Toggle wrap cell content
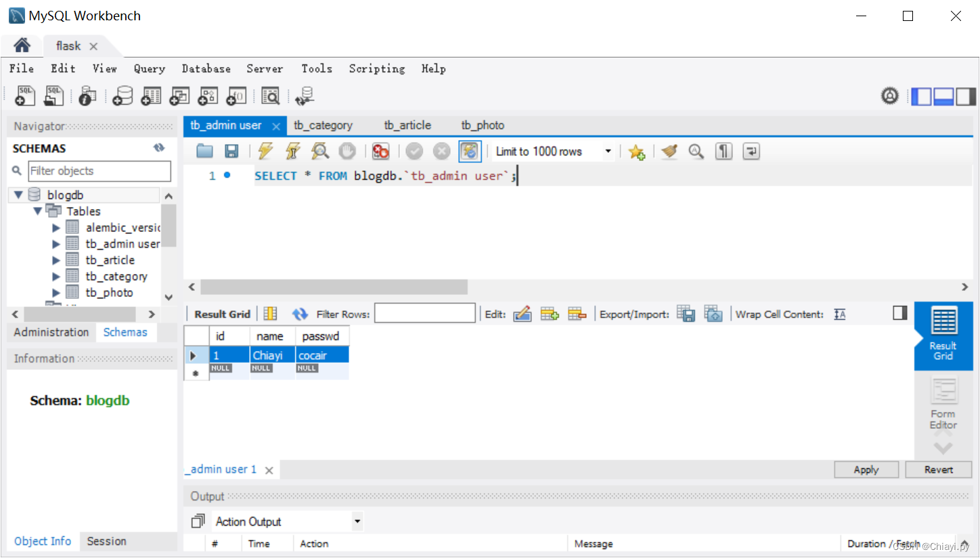The width and height of the screenshot is (980, 558). click(840, 314)
